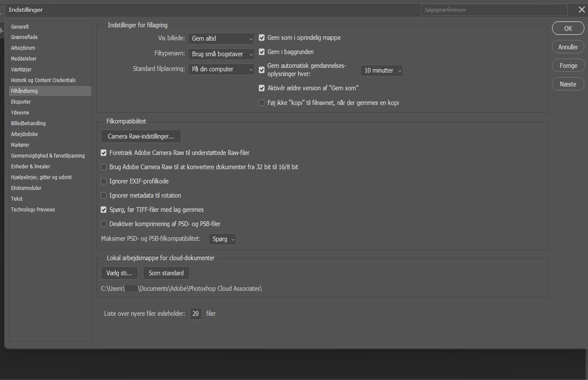Open the Filtypenavn dropdown
Screen dimensions: 588x380
coord(221,54)
